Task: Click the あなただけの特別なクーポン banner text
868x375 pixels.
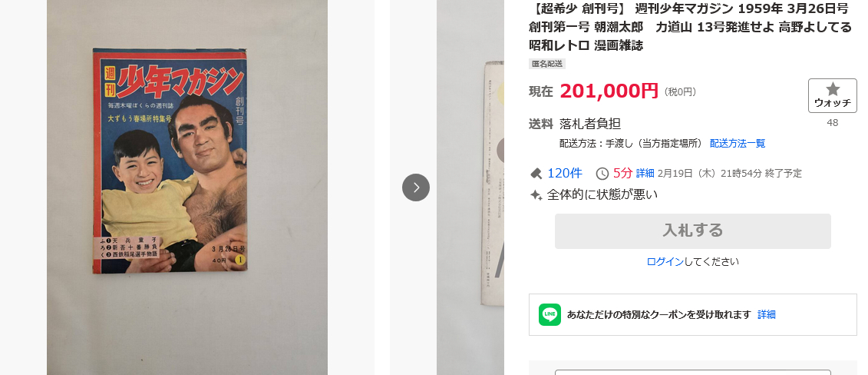Action: (x=658, y=314)
